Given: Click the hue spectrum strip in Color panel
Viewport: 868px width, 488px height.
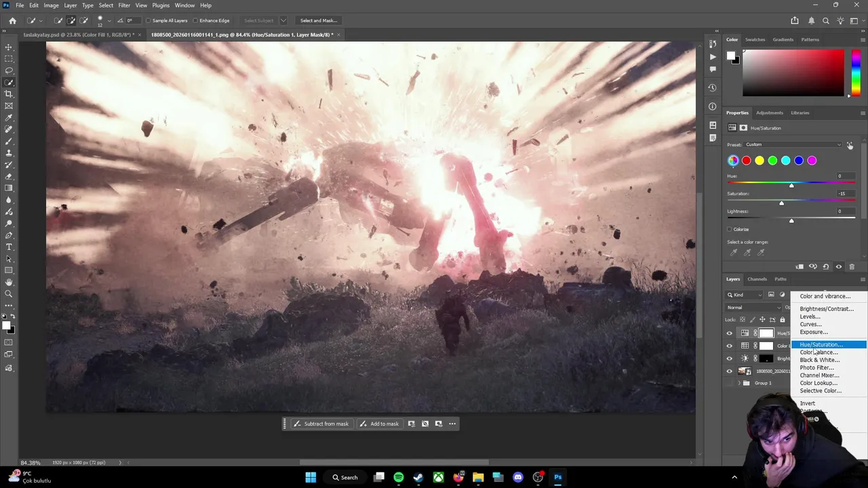Looking at the screenshot, I should pyautogui.click(x=855, y=73).
